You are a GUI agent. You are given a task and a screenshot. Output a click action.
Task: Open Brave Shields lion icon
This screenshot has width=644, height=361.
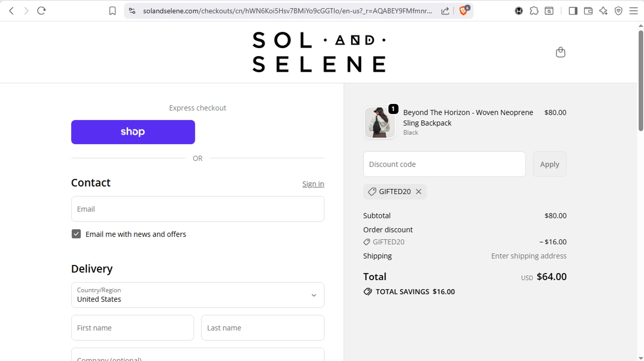pyautogui.click(x=464, y=10)
